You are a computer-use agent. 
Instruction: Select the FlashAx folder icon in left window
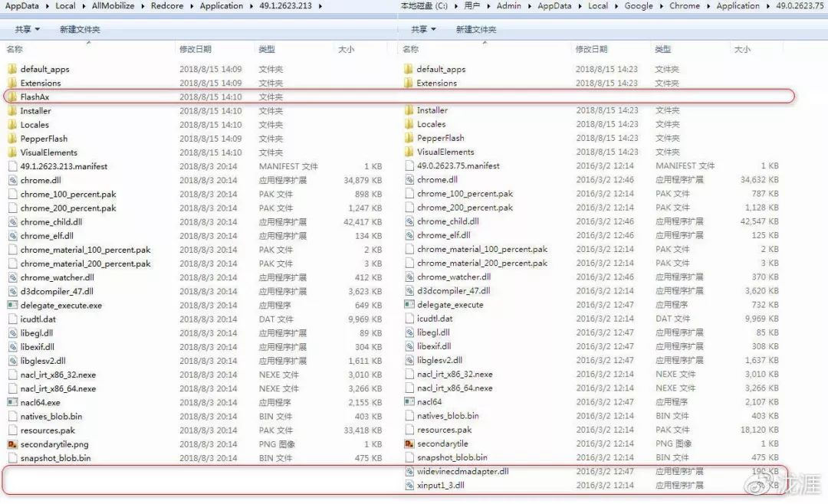pos(12,97)
